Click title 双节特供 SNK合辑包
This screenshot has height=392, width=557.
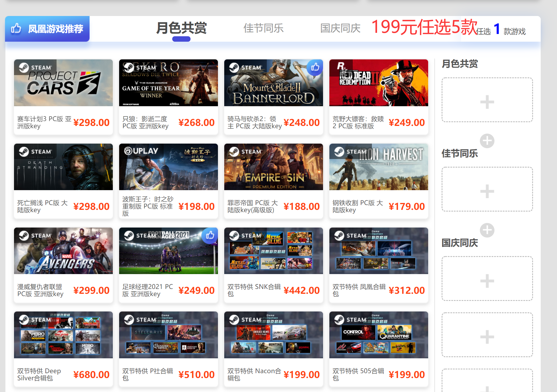254,290
